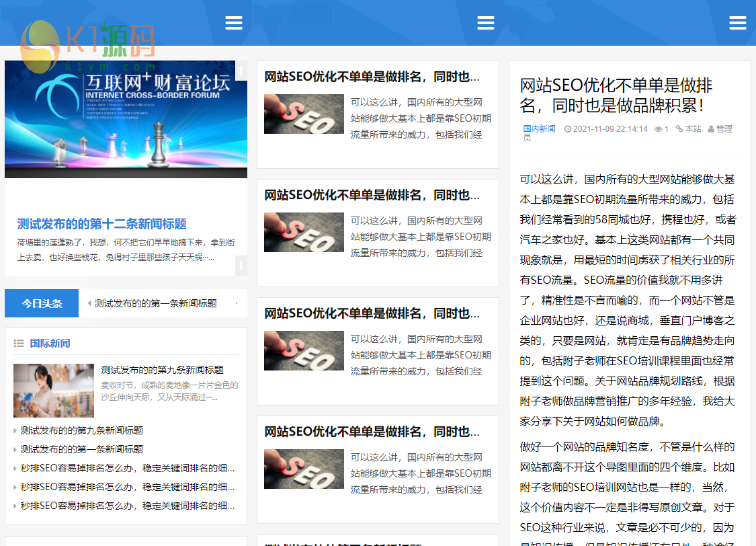Image resolution: width=756 pixels, height=546 pixels.
Task: Open the leftmost hamburger menu
Action: point(234,23)
